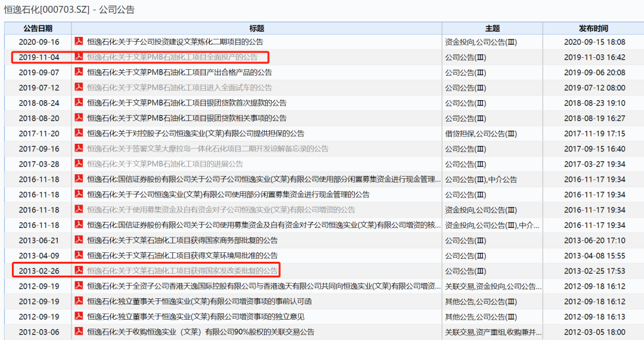Screen dimensions: 644x340
Task: Open PDF icon for 收购90%股权关联交易公告
Action: tap(79, 332)
